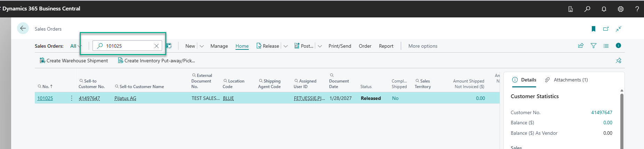Click Create Inventory Put-away/Pick...
644x149 pixels.
[157, 61]
